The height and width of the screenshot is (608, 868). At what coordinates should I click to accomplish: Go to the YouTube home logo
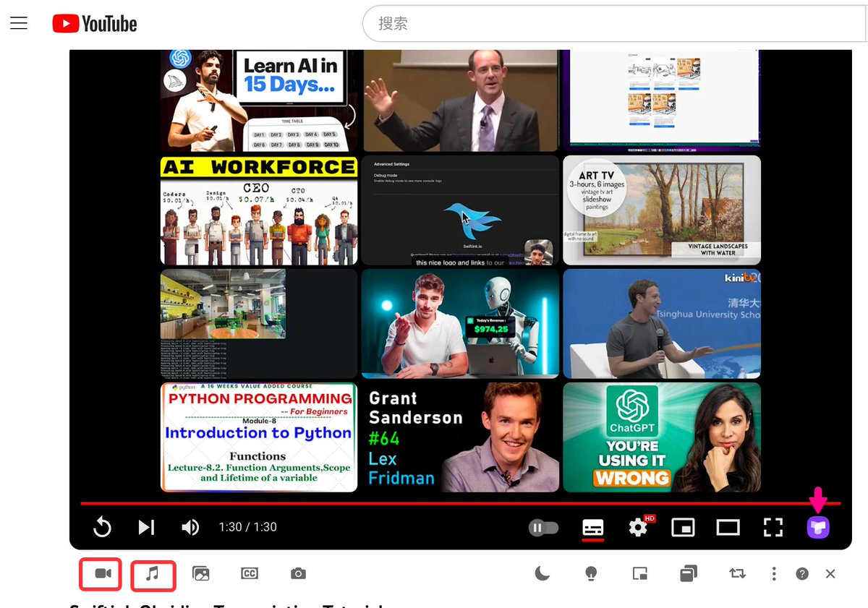coord(95,24)
